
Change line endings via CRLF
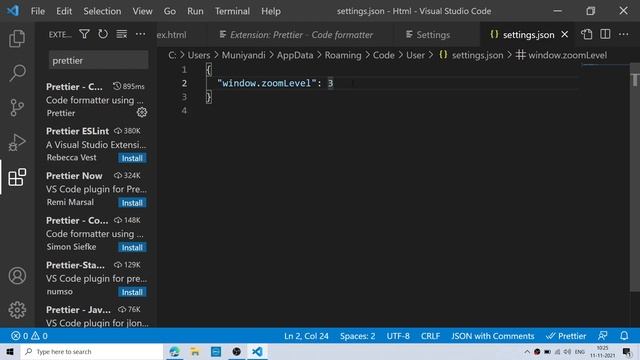pos(430,336)
